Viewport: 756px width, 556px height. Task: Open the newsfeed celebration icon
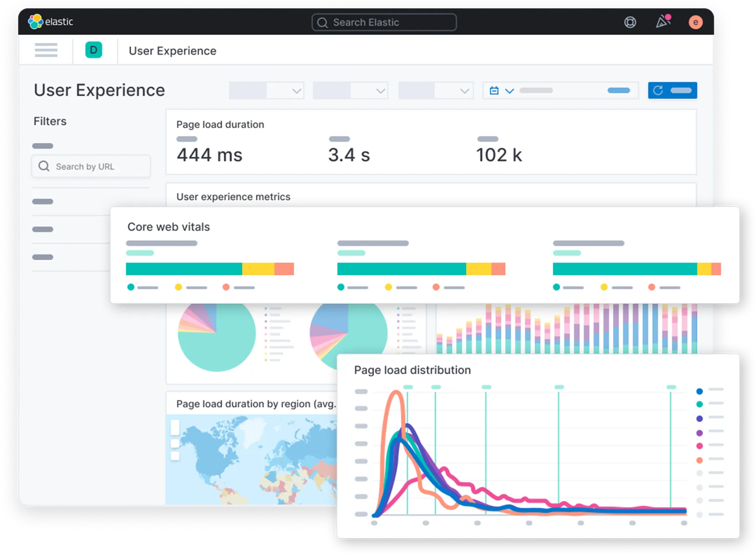click(x=663, y=21)
